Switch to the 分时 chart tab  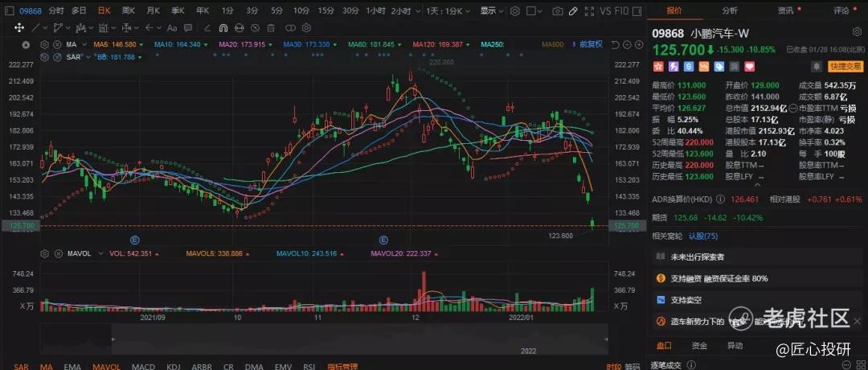[56, 10]
